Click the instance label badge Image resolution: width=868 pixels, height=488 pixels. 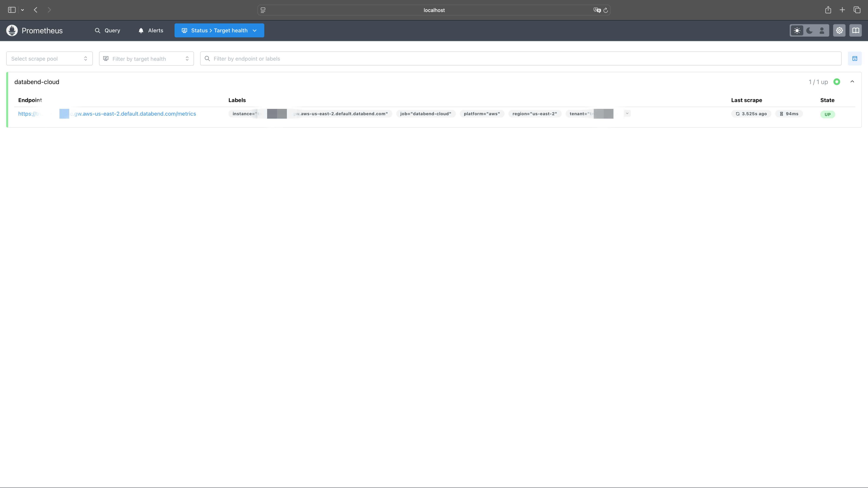click(x=310, y=114)
